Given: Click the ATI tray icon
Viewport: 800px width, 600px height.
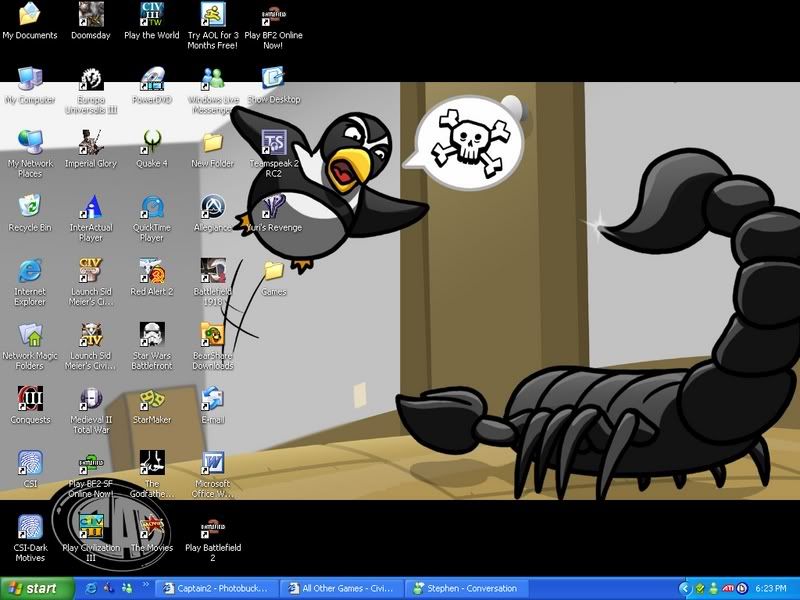Looking at the screenshot, I should 728,588.
